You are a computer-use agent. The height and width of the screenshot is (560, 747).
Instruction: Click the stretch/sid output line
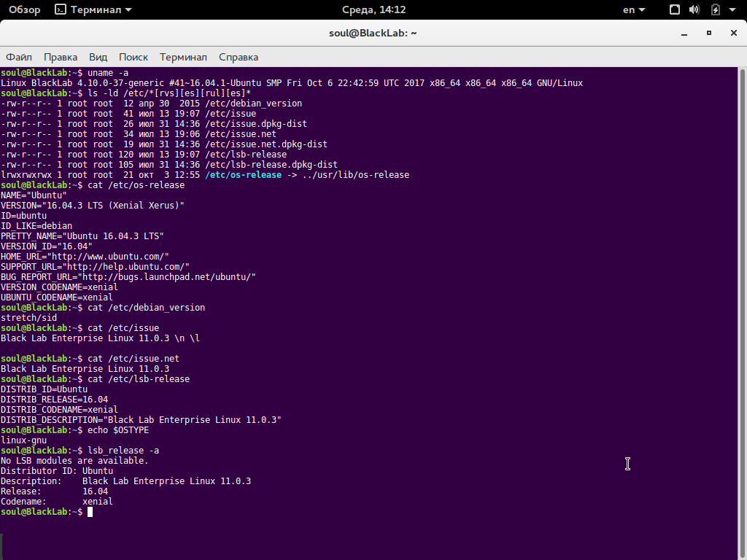[29, 318]
